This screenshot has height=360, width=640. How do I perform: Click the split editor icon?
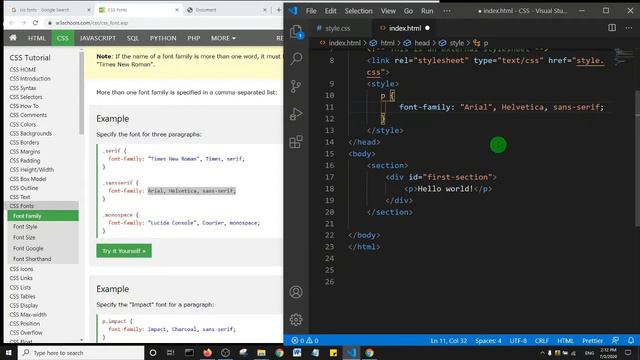[612, 28]
